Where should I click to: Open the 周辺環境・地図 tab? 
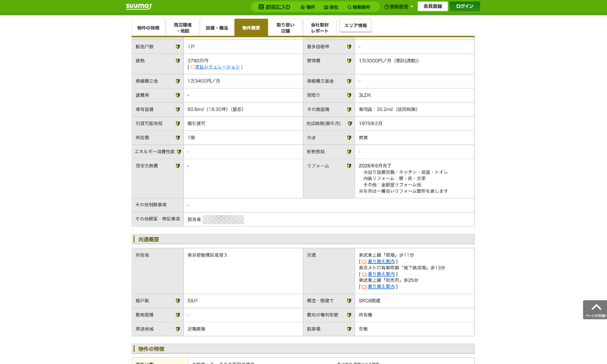(183, 27)
